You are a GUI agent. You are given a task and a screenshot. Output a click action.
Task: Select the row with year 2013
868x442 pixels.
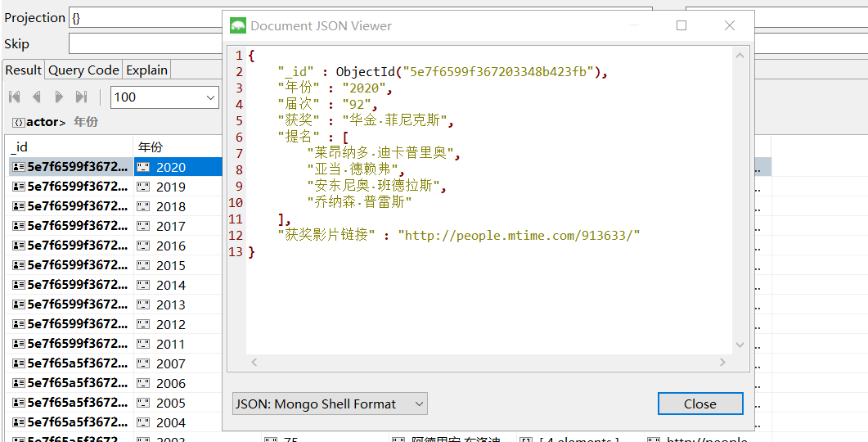point(115,304)
